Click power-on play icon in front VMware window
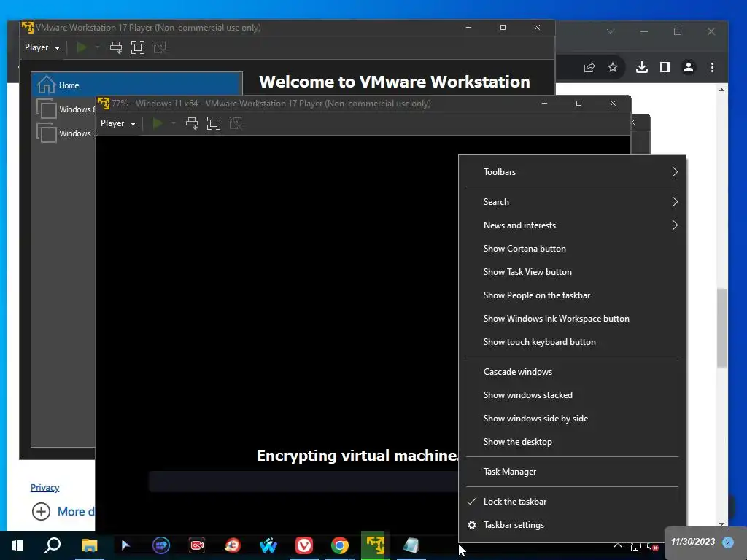The width and height of the screenshot is (747, 560). point(158,123)
